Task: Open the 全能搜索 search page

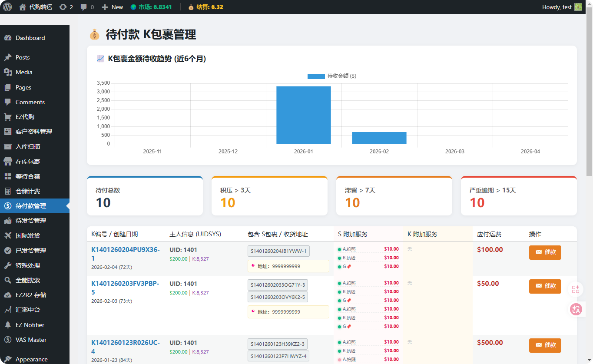Action: point(28,280)
